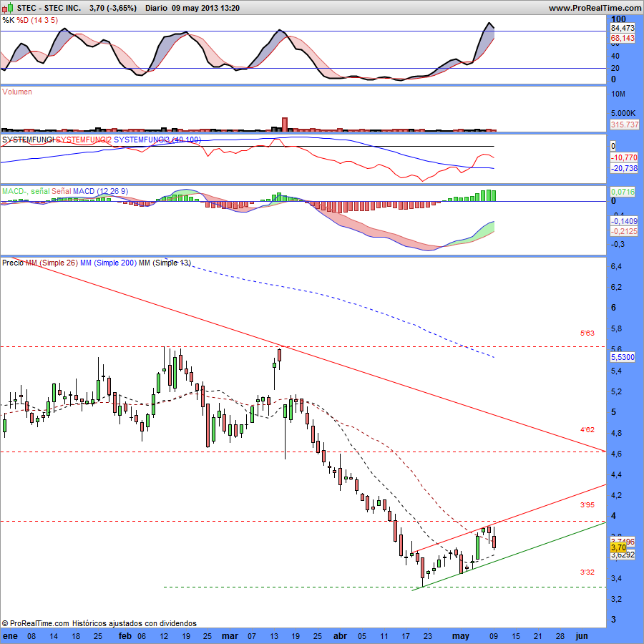Click the 'abr' month on the date axis
644x644 pixels.
tap(341, 635)
